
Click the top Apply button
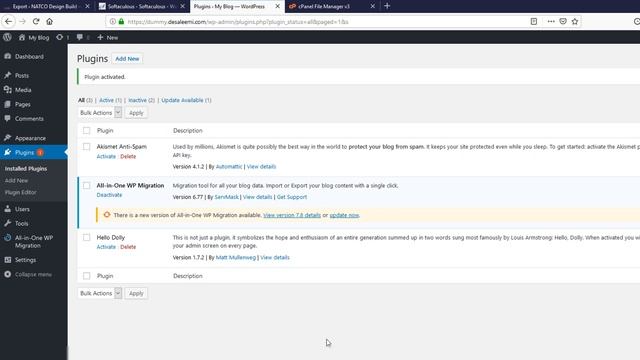pyautogui.click(x=136, y=113)
